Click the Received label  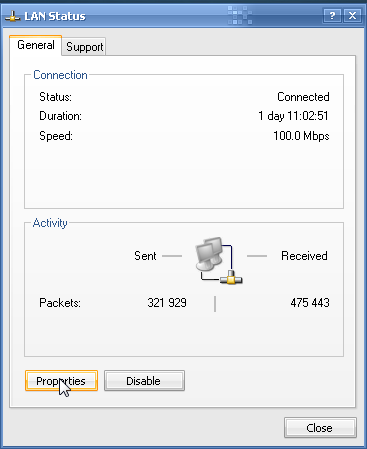point(304,256)
